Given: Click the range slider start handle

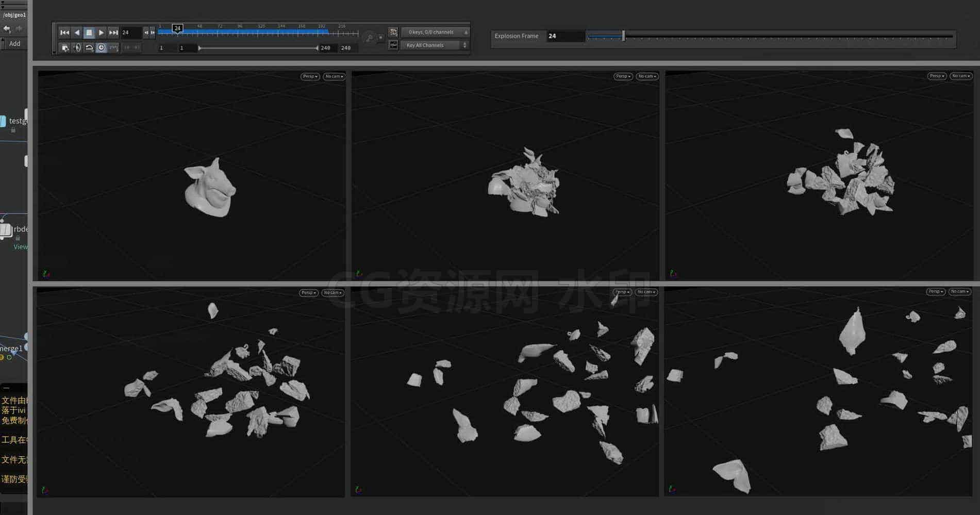Looking at the screenshot, I should [200, 48].
